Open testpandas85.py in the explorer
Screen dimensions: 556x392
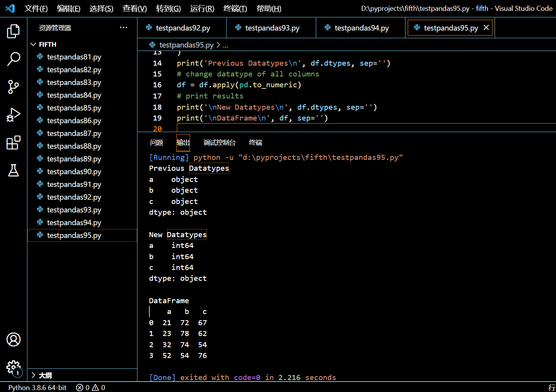pos(82,108)
